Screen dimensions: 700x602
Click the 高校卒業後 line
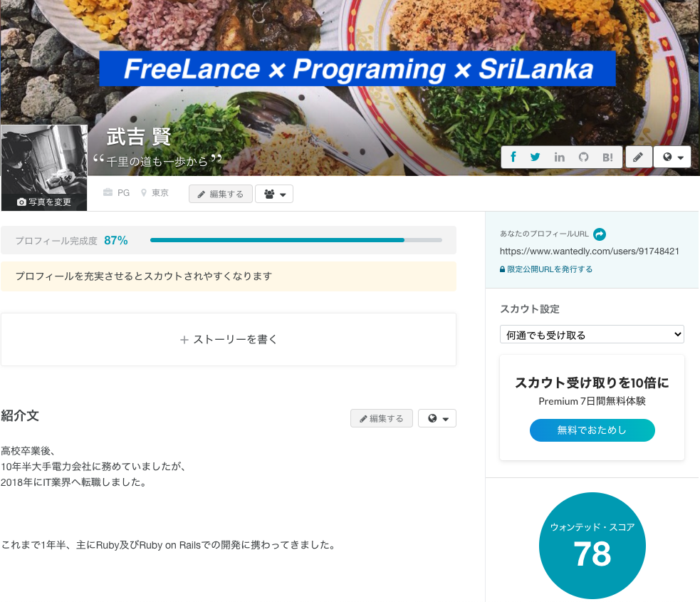(x=28, y=451)
